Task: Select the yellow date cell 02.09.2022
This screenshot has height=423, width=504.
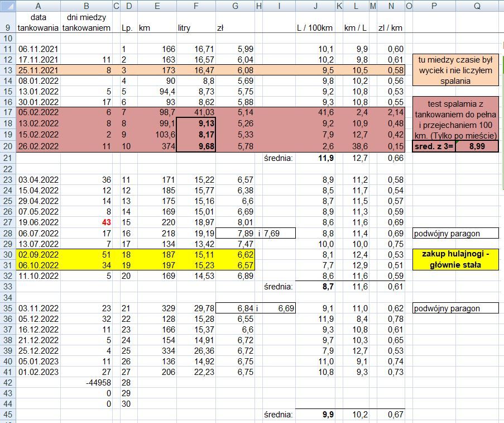Action: click(x=39, y=255)
